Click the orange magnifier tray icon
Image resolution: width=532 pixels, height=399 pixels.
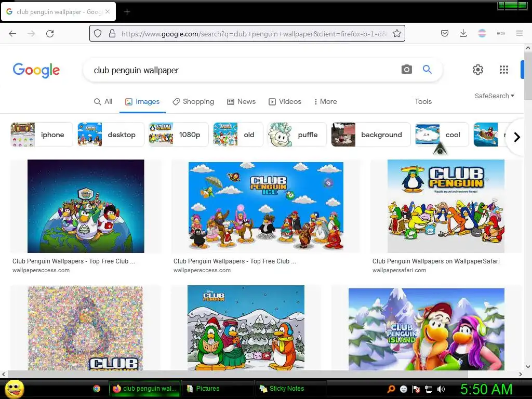click(x=391, y=389)
